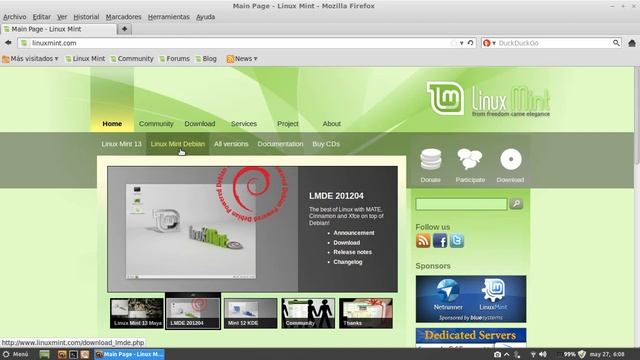Click the Netrunner sponsor logo

[448, 295]
